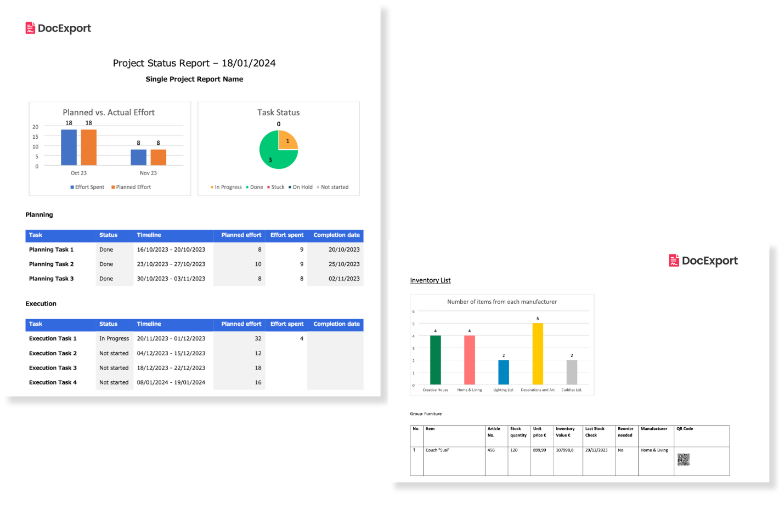This screenshot has height=532, width=779.
Task: Select the Planning Task 2 row name
Action: coord(51,264)
